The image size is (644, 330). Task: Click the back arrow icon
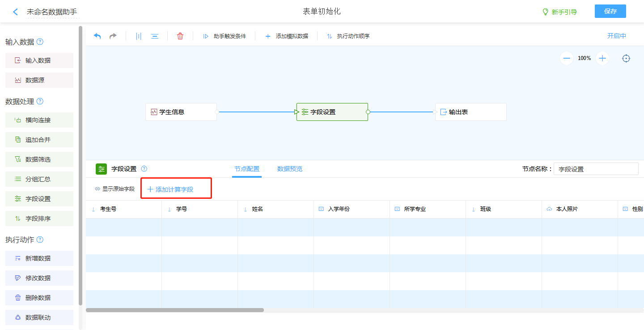coord(16,12)
